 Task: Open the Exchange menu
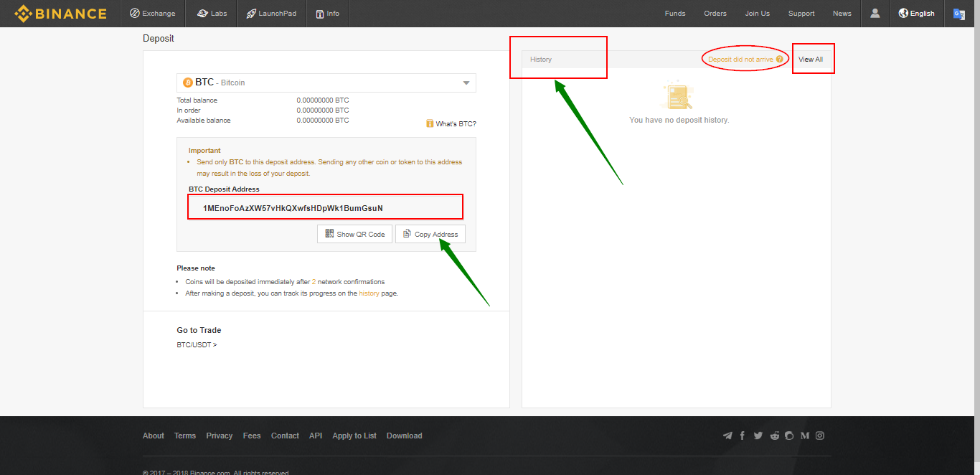(152, 14)
